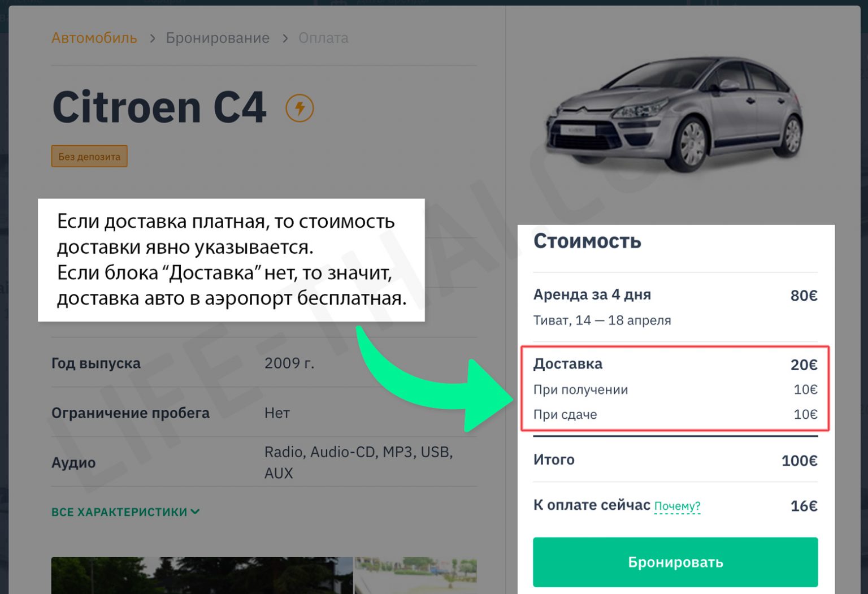Go to the Автомобиль breadcrumb step

(94, 38)
